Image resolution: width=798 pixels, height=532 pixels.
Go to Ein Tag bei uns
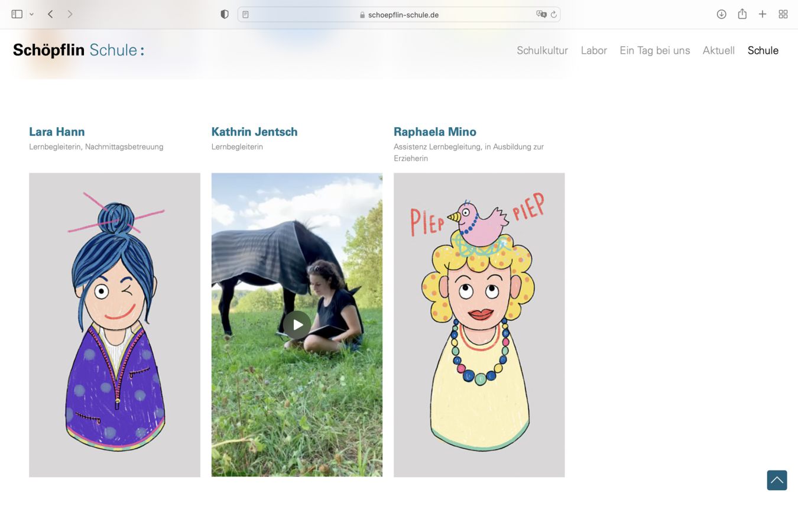coord(654,51)
